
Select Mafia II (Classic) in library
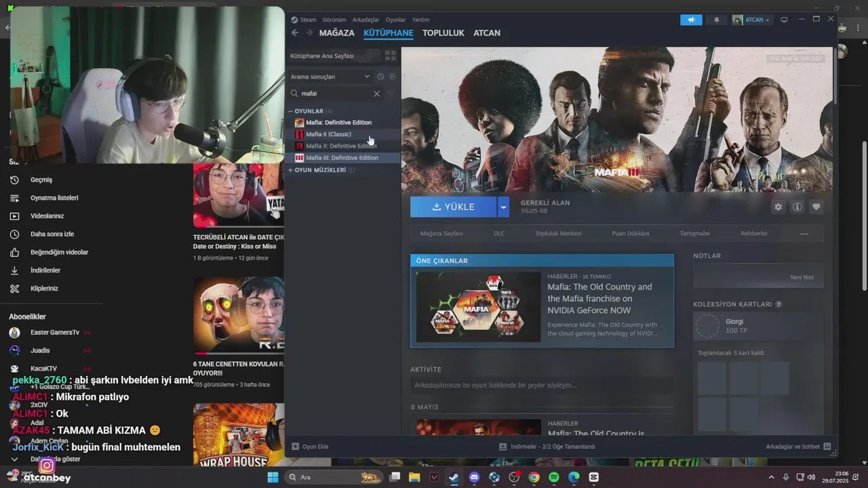(328, 134)
